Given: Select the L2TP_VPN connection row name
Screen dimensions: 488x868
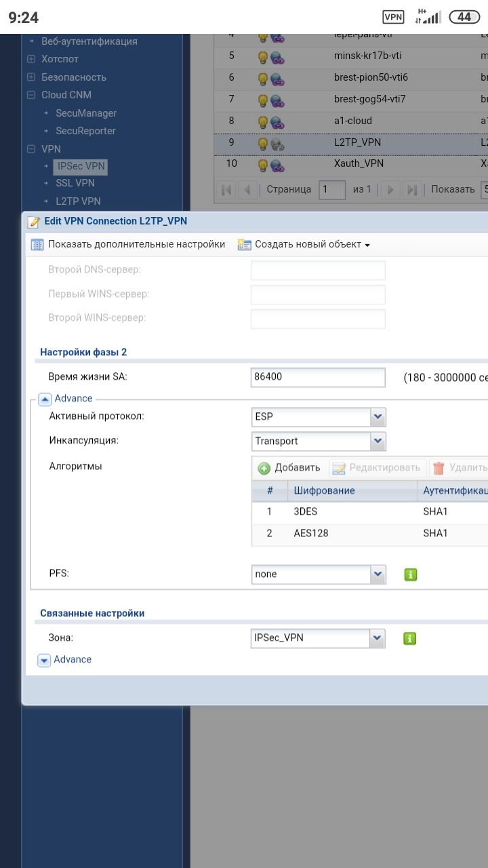Looking at the screenshot, I should [357, 143].
